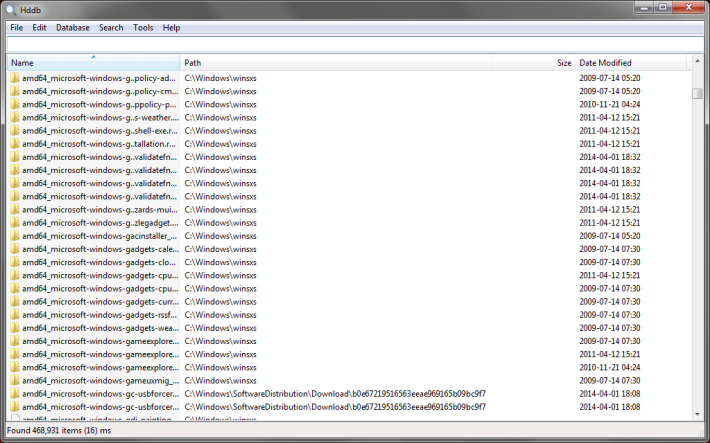Click the folder icon for g..policy-ad
This screenshot has width=710, height=443.
point(15,78)
